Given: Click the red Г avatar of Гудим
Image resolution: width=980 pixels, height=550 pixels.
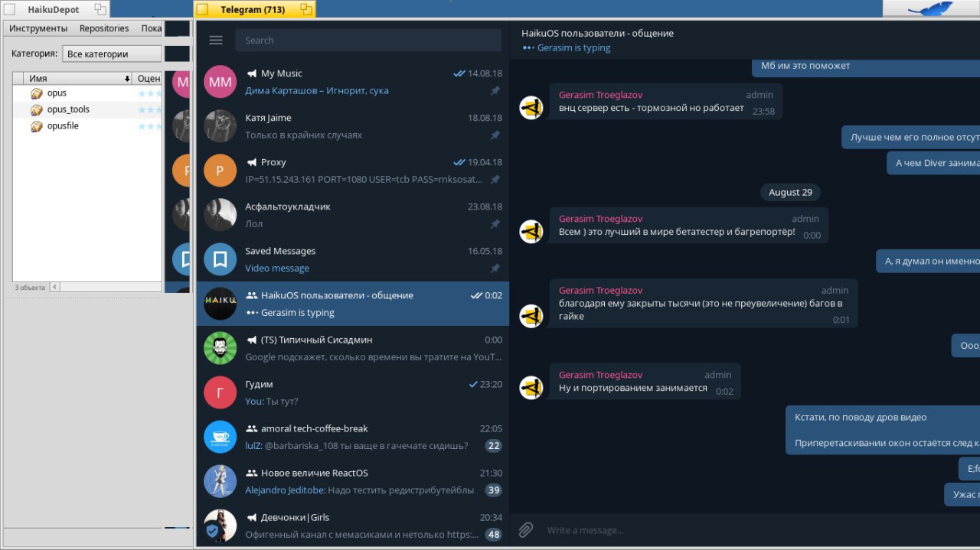Looking at the screenshot, I should coord(220,392).
